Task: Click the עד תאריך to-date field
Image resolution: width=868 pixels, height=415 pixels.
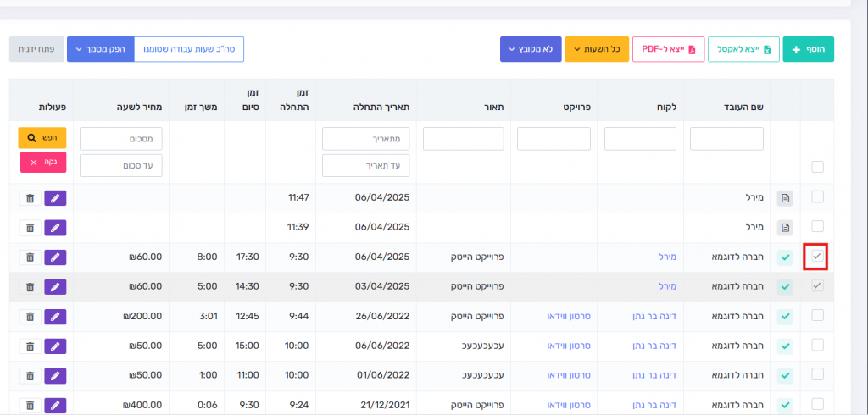Action: (x=366, y=165)
